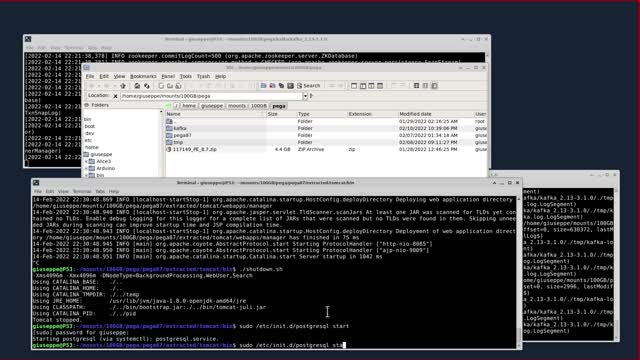Go up to parent directory in file manager toolbar

[123, 86]
